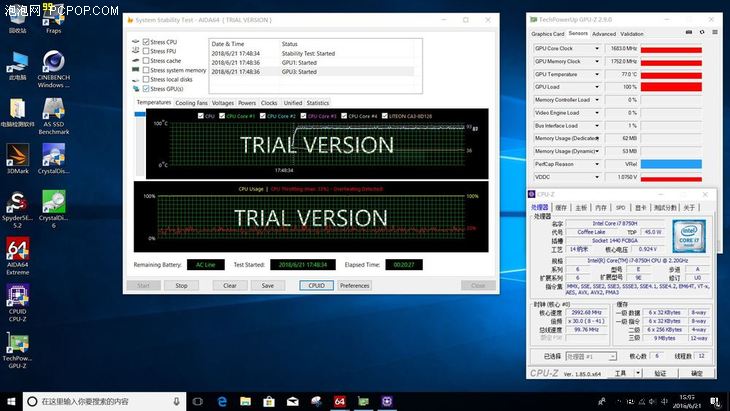Viewport: 730px width, 411px height.
Task: Click the Stop button in AIDA64
Action: (181, 285)
